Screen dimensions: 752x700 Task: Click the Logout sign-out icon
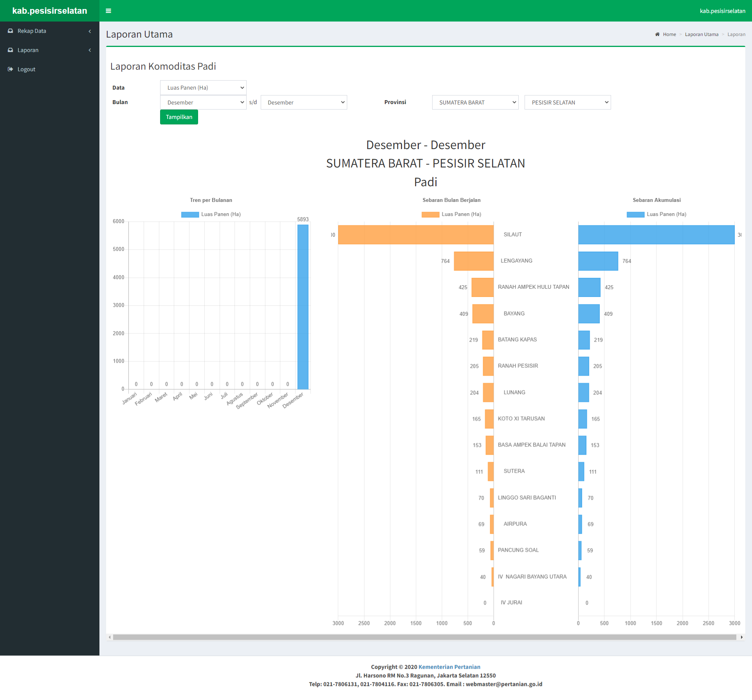tap(11, 69)
